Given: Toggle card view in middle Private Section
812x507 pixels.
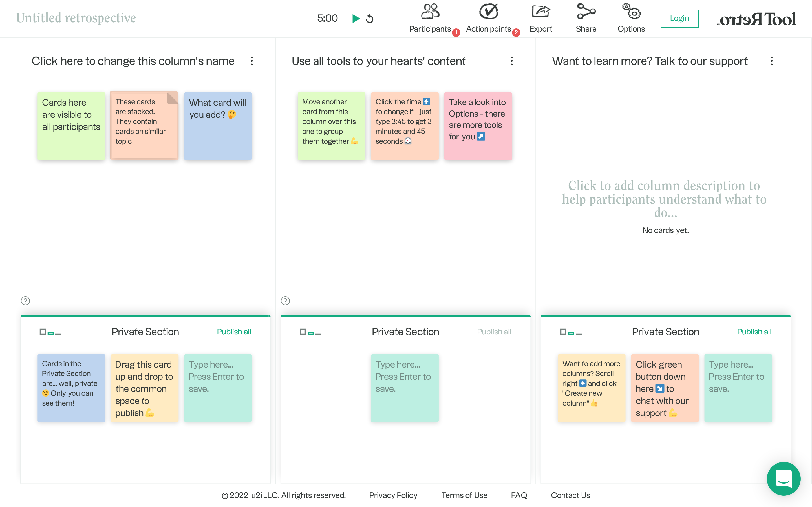Looking at the screenshot, I should pos(310,332).
